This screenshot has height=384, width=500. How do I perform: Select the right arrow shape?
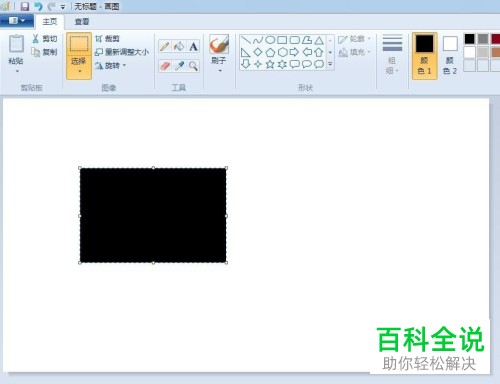pos(295,52)
